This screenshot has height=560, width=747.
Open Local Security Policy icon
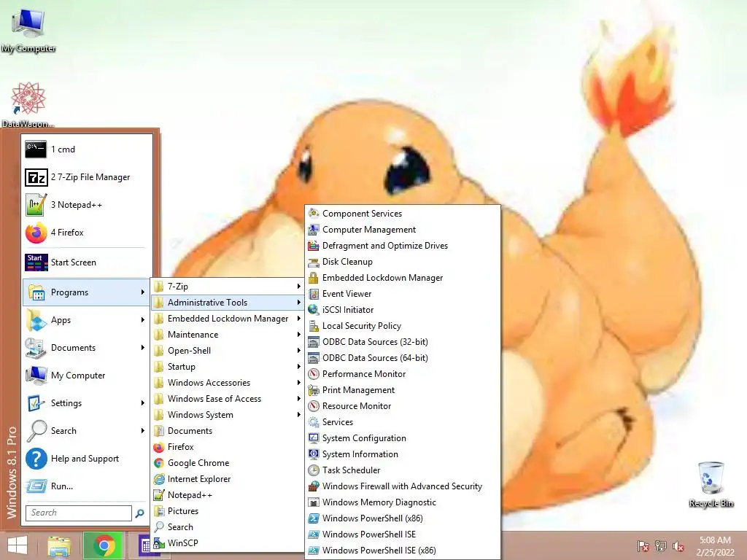coord(313,326)
